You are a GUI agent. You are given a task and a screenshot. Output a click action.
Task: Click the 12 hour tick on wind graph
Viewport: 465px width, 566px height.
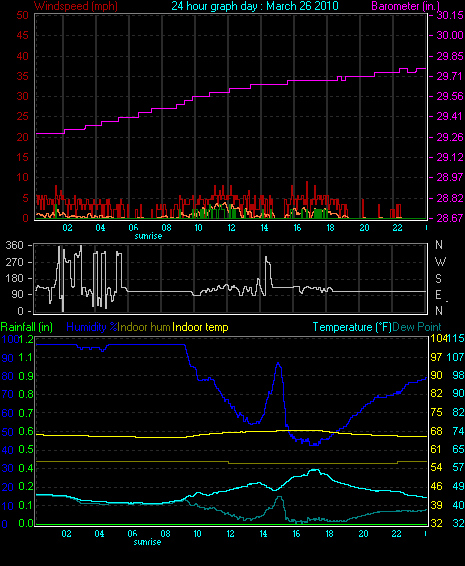[x=231, y=228]
